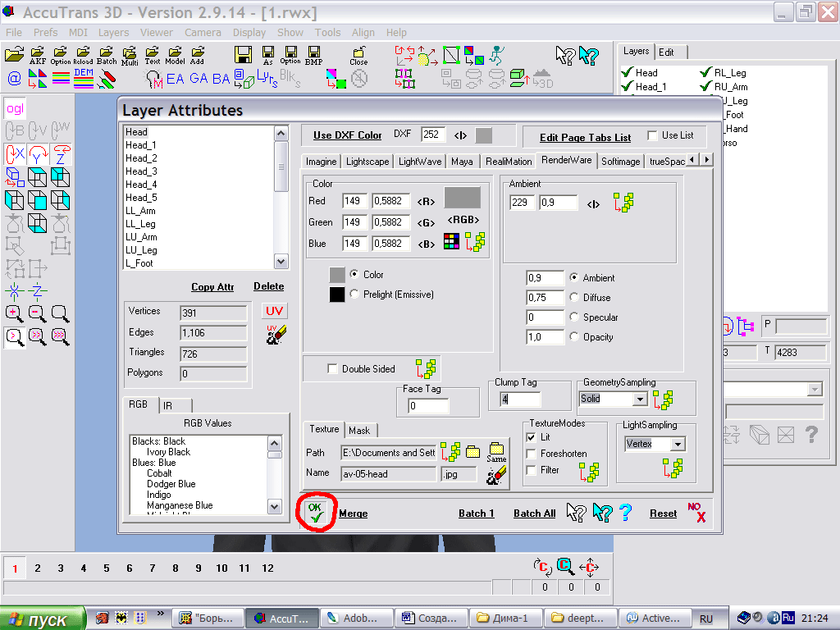The height and width of the screenshot is (630, 840).
Task: Select the Specular radio button
Action: tap(573, 317)
